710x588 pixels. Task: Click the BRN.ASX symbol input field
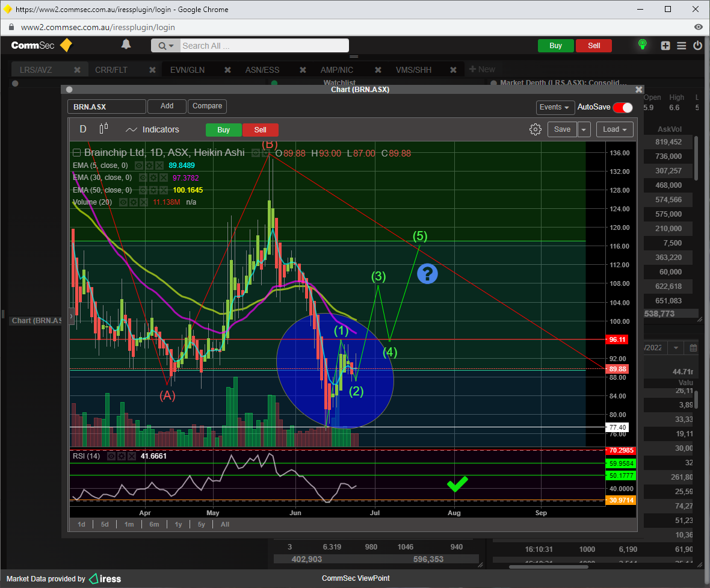[107, 107]
